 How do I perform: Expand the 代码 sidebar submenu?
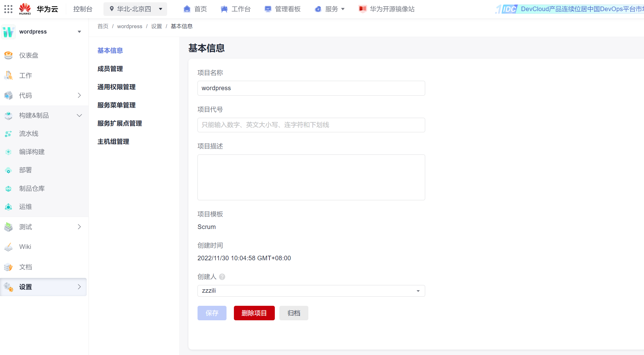pos(79,95)
